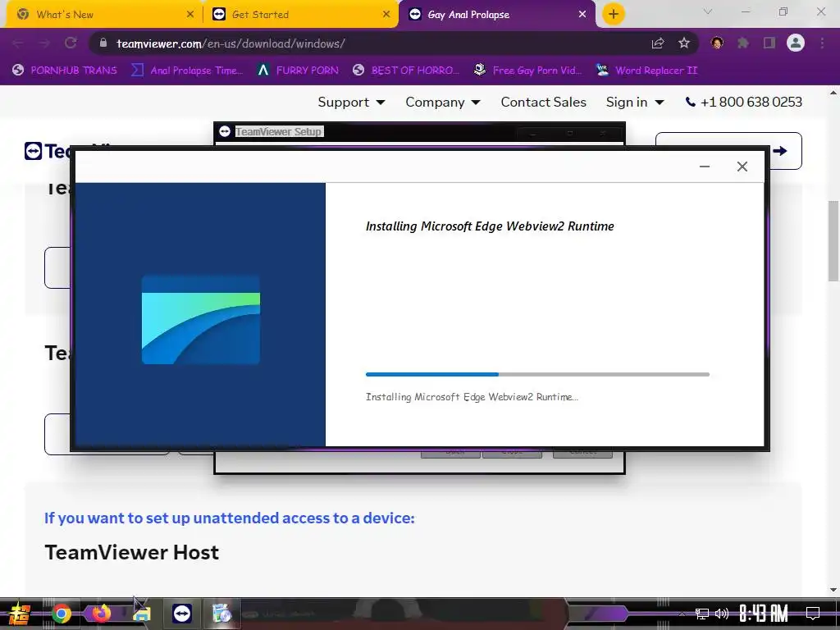Close the Get Started tab
Viewport: 840px width, 630px height.
point(386,15)
